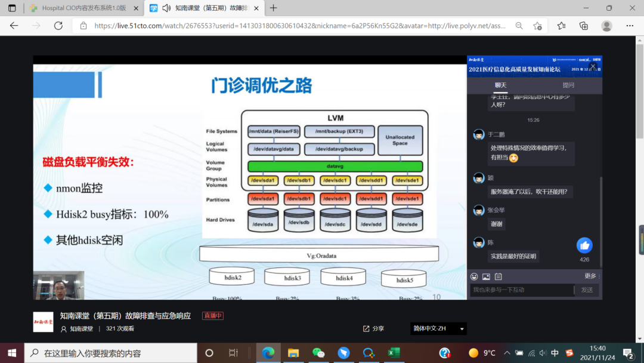Click the 分享 share button

[373, 328]
